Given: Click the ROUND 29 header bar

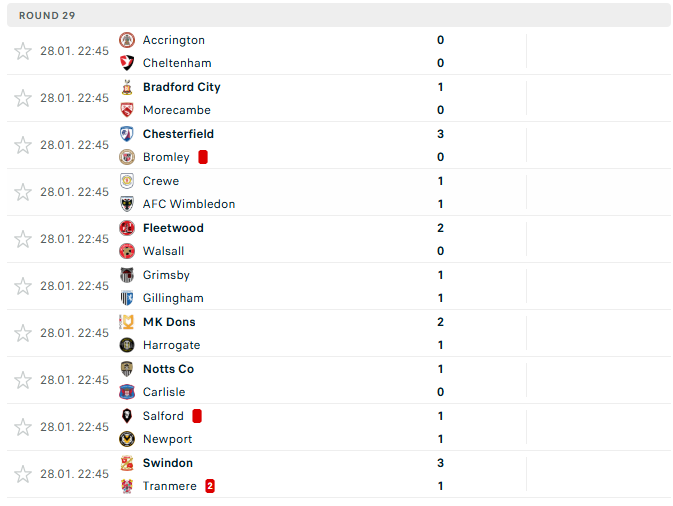Looking at the screenshot, I should click(336, 15).
